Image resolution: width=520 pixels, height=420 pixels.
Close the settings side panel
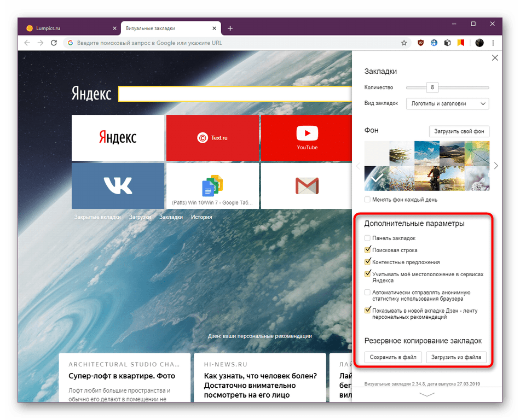pos(495,58)
